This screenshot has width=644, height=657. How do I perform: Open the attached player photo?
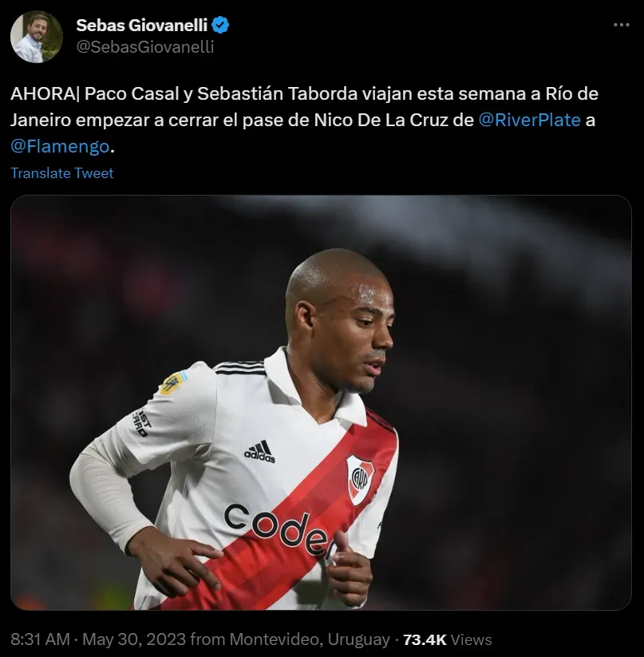click(321, 402)
